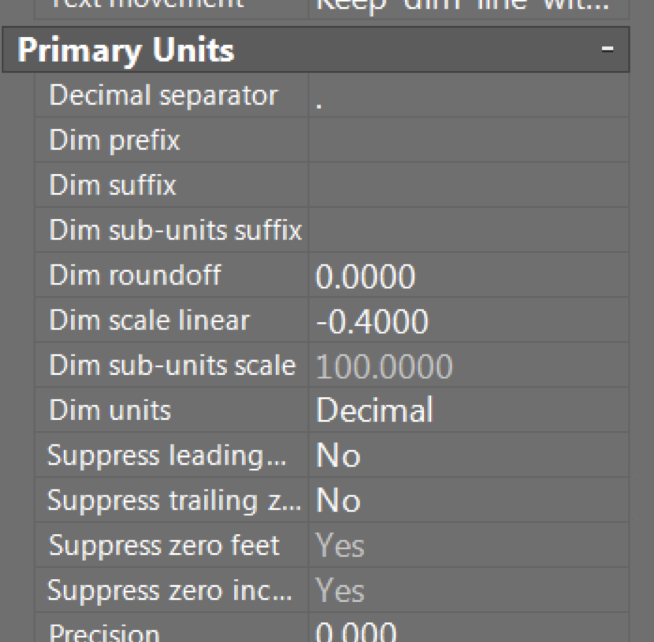Click the Suppress zero inches Yes value

pos(468,591)
